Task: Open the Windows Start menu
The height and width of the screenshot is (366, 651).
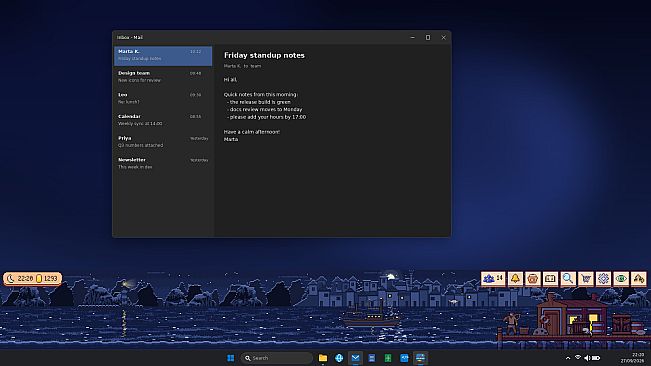Action: pyautogui.click(x=230, y=358)
